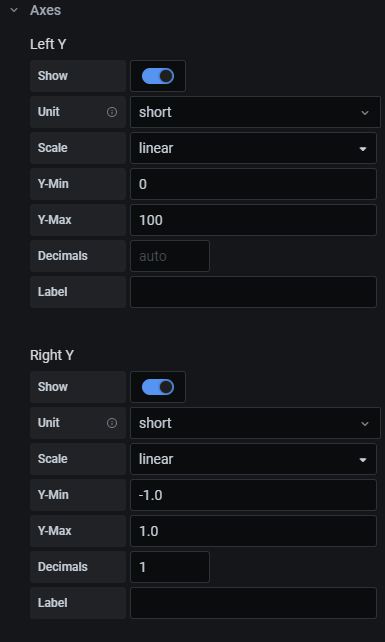This screenshot has width=385, height=642.
Task: Click the Left Y Y-Max field showing 100
Action: 253,220
